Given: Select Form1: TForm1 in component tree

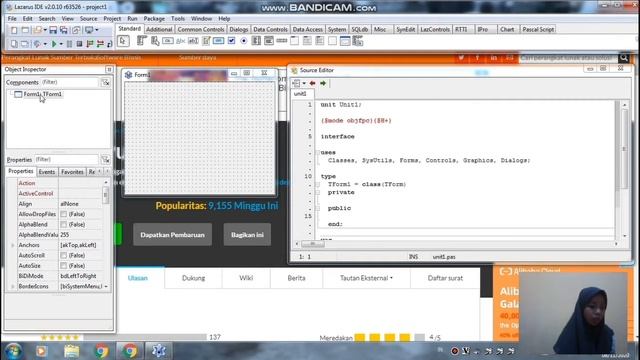Looking at the screenshot, I should [42, 94].
